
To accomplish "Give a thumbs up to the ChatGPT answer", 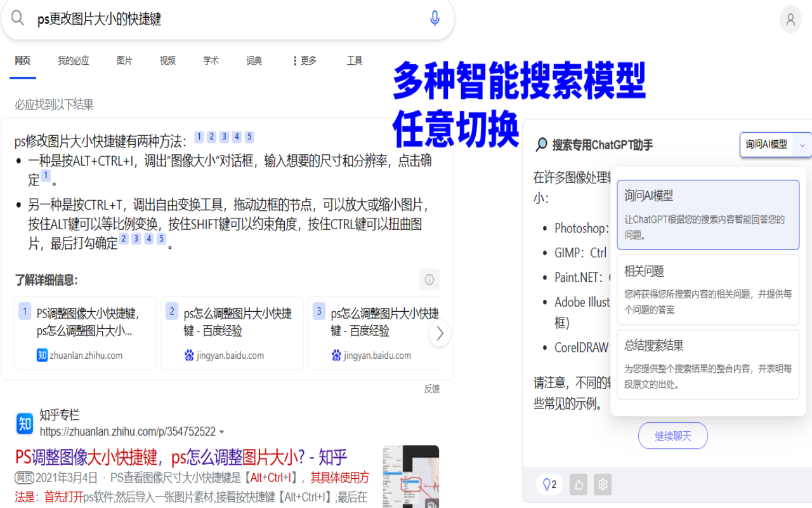I will [x=579, y=485].
